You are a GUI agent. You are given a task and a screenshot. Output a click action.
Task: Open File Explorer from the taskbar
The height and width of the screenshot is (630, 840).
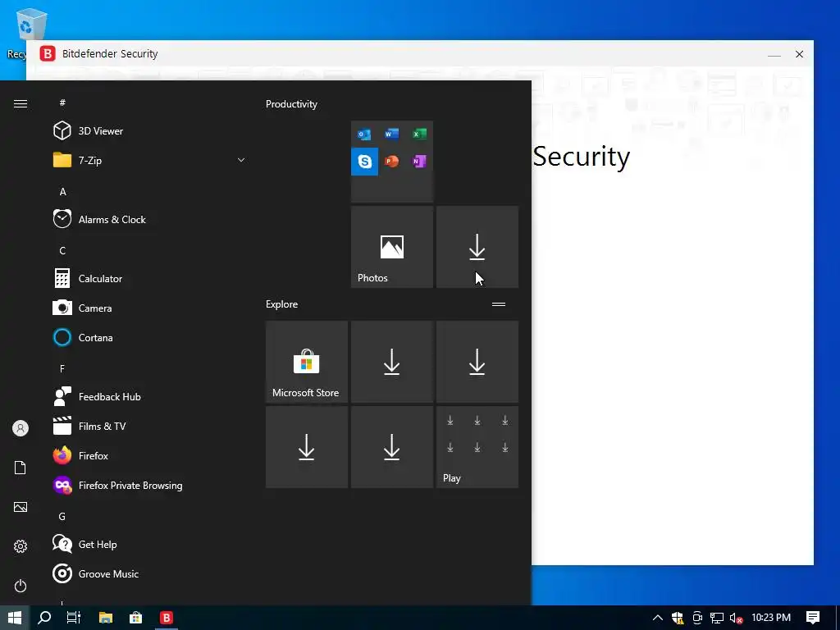tap(106, 618)
